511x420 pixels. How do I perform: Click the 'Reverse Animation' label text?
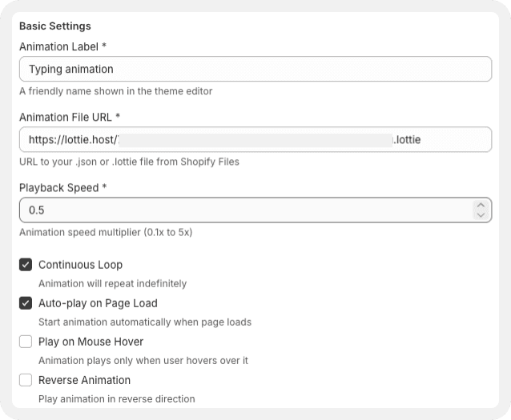click(x=84, y=380)
